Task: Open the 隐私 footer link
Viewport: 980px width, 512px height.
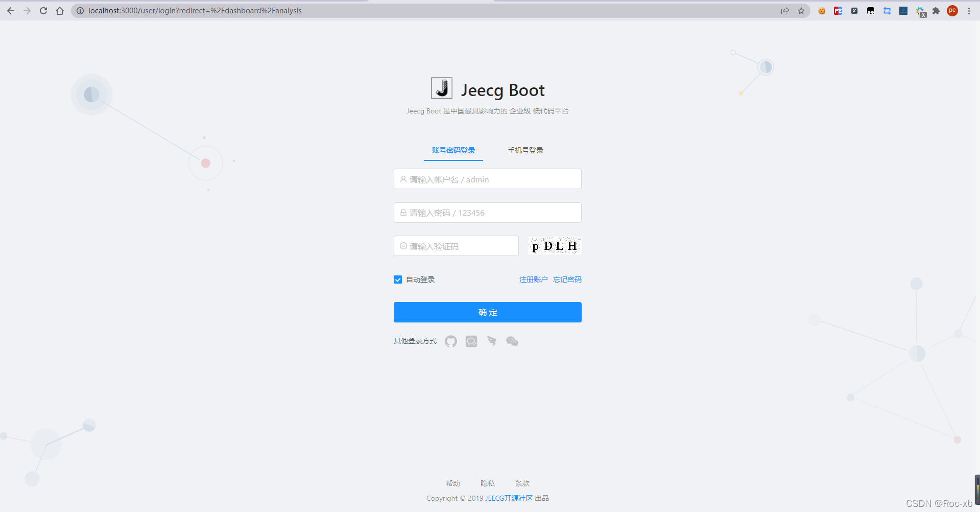Action: coord(488,483)
